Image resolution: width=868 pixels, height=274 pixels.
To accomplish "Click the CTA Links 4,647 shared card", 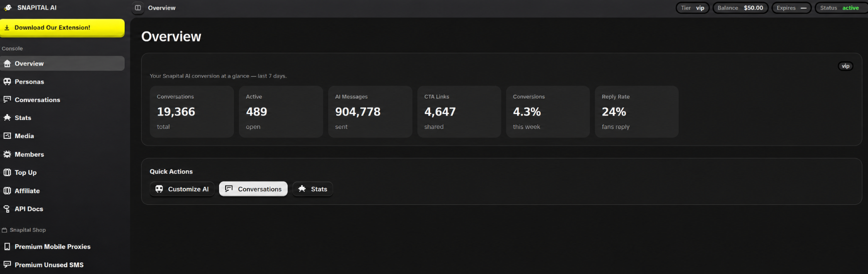I will pos(459,112).
